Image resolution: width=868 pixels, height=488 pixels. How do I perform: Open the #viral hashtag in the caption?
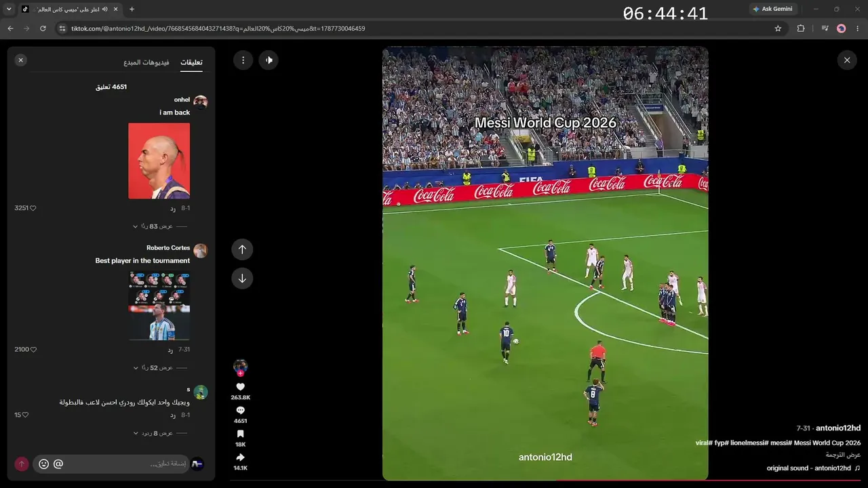point(703,443)
